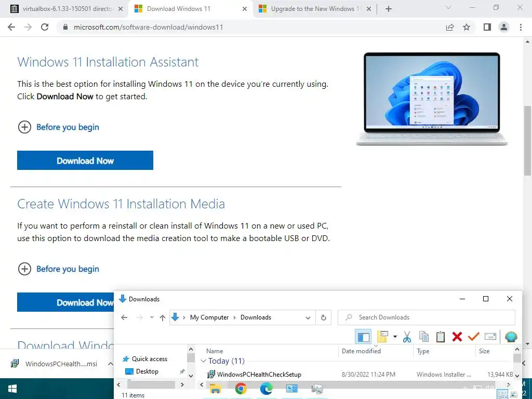Image resolution: width=532 pixels, height=399 pixels.
Task: Open Chrome from the taskbar
Action: pos(241,389)
